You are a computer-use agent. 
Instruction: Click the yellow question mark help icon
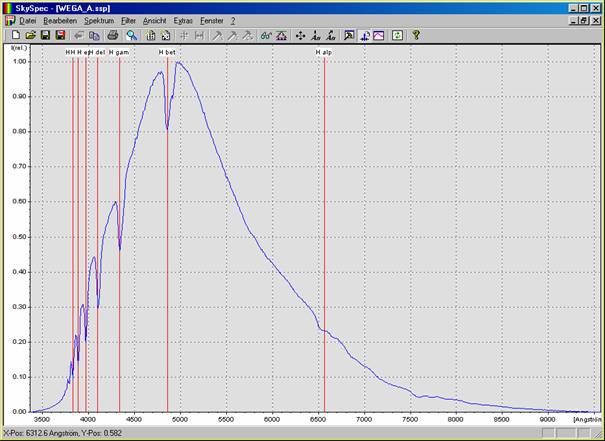(x=416, y=35)
